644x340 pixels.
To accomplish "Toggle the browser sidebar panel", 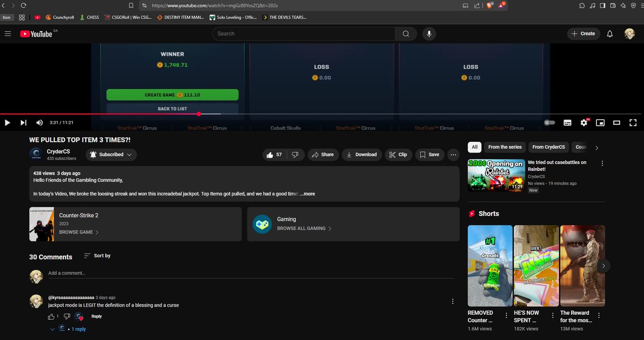I will pos(603,5).
